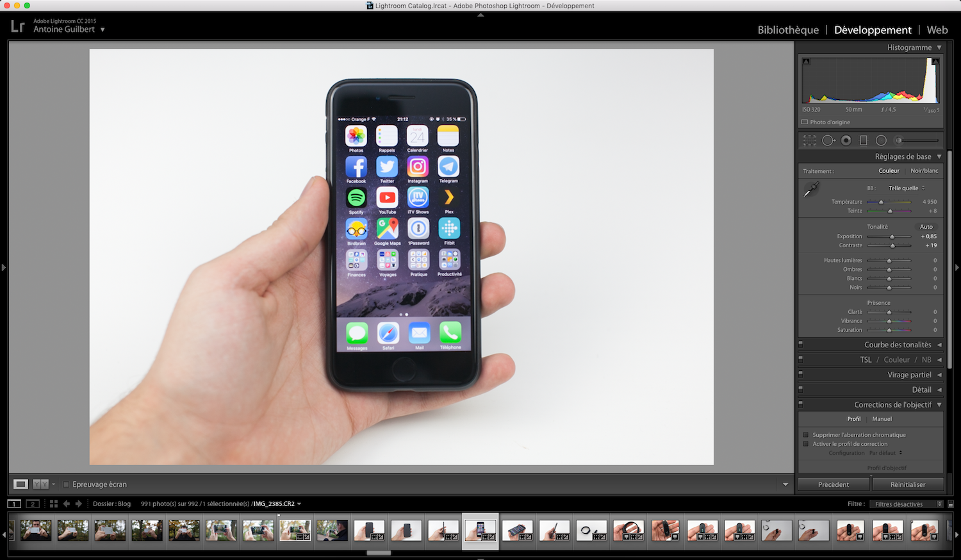Image resolution: width=961 pixels, height=560 pixels.
Task: Select the graduated filter tool
Action: (x=863, y=140)
